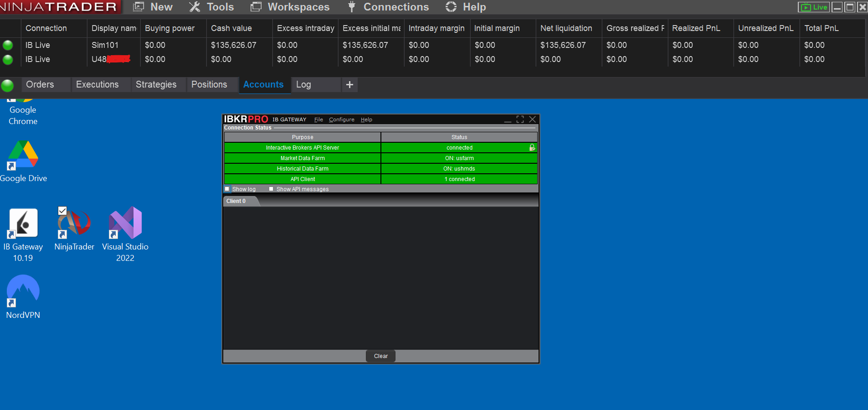Launch IB Gateway 10.19 desktop icon
Screen dimensions: 868x410
coord(23,235)
